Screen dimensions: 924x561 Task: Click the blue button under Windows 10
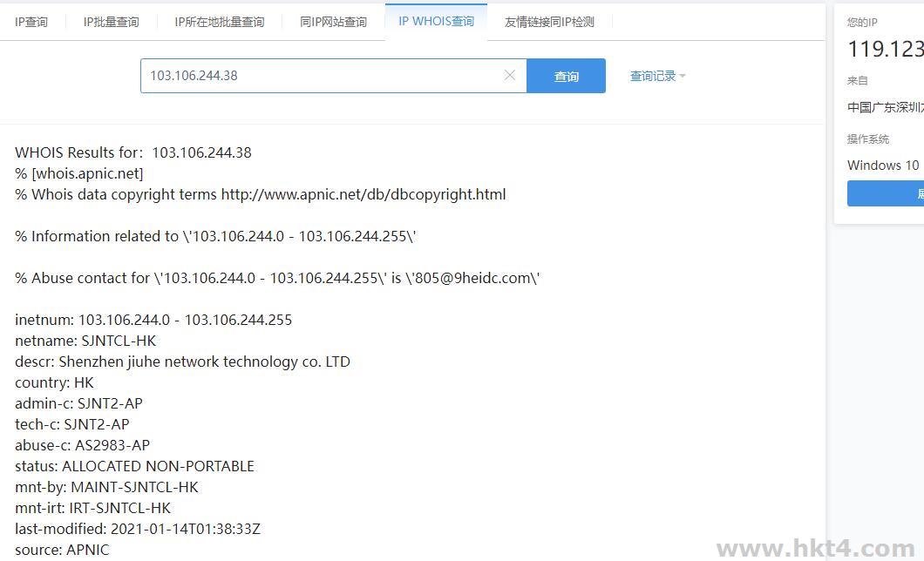click(x=886, y=193)
